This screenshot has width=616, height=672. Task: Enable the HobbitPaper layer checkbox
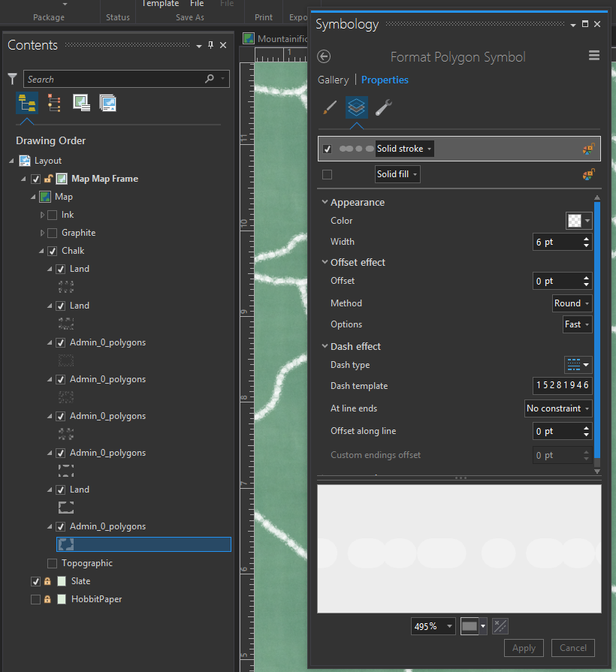pos(35,599)
